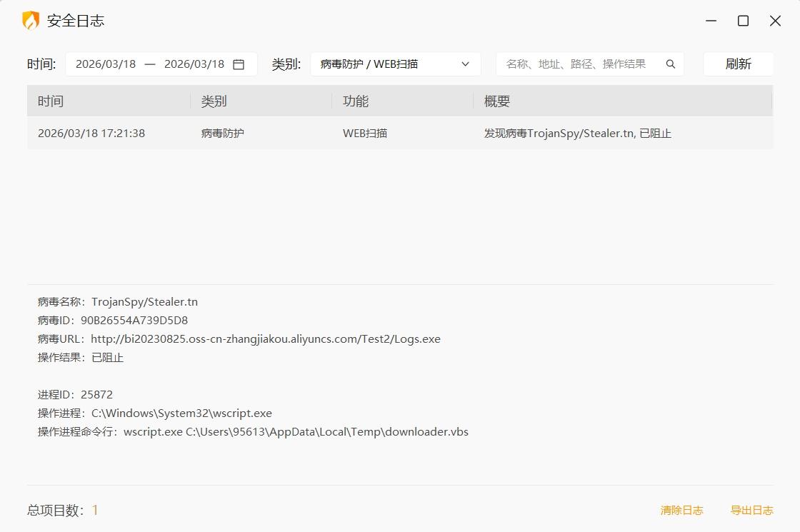Maximize the security log window
The width and height of the screenshot is (800, 532).
tap(743, 21)
